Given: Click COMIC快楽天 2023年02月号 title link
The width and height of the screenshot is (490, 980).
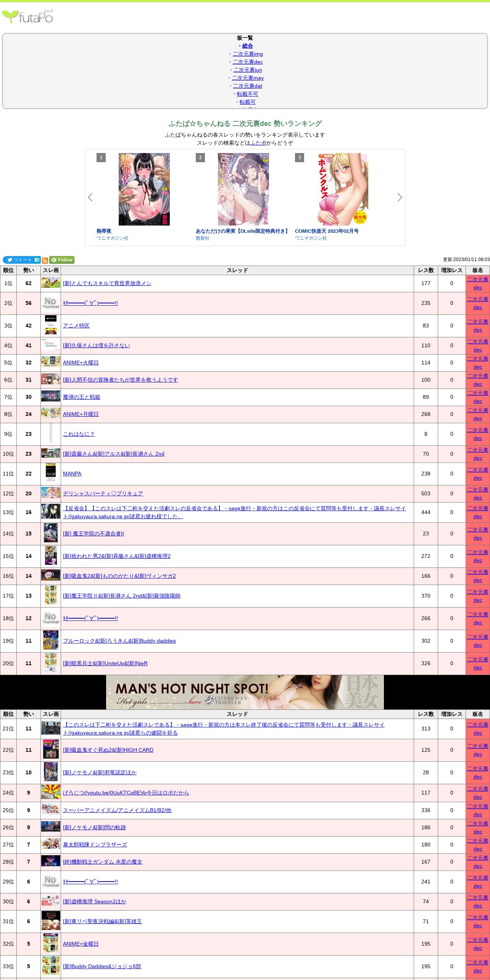Looking at the screenshot, I should coord(327,231).
